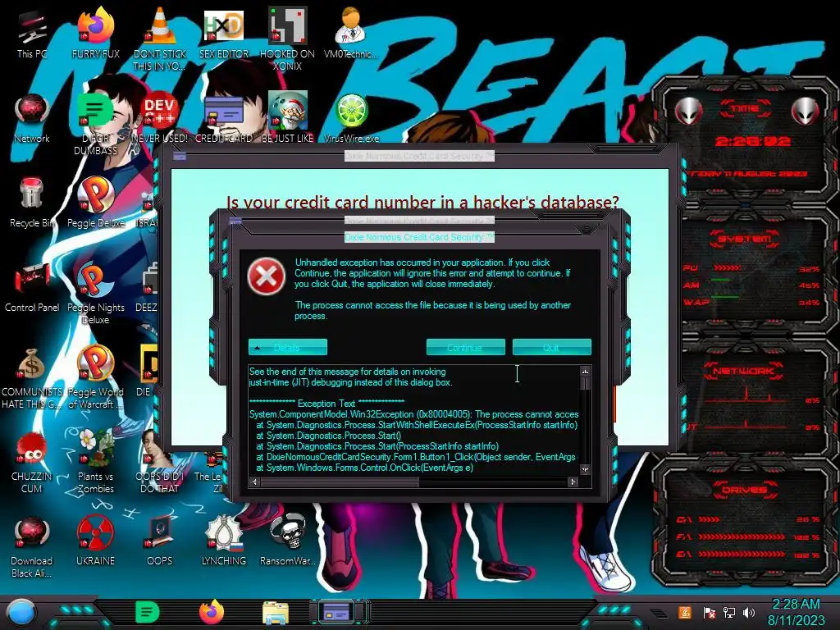Open green notes app on taskbar
Viewport: 840px width, 630px height.
pyautogui.click(x=148, y=612)
